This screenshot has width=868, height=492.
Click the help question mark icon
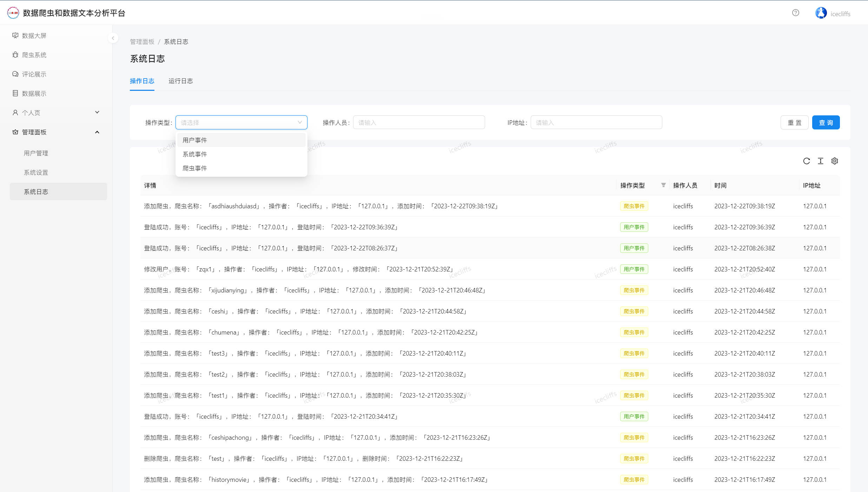click(x=795, y=13)
